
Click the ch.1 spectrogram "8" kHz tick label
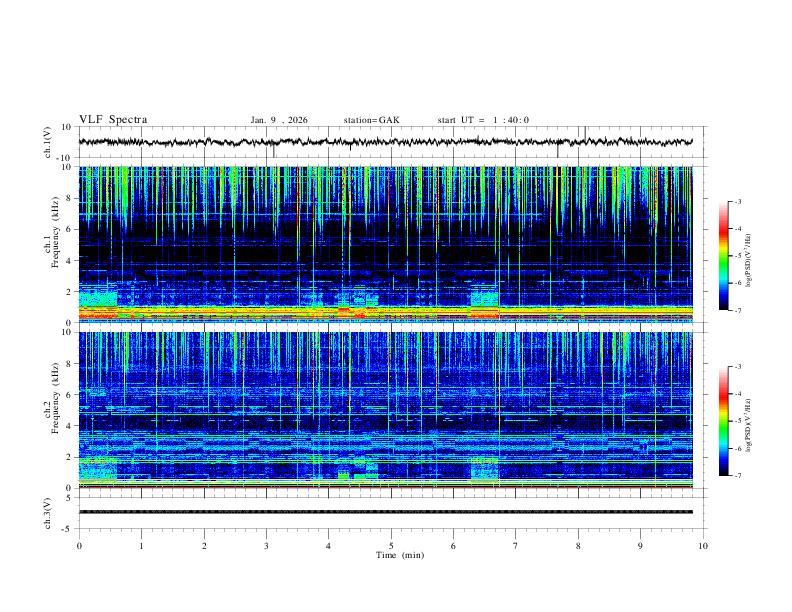(x=70, y=198)
